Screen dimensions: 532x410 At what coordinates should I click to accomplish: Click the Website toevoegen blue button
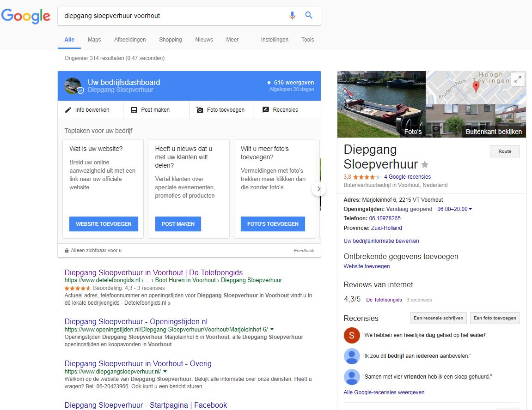click(104, 224)
